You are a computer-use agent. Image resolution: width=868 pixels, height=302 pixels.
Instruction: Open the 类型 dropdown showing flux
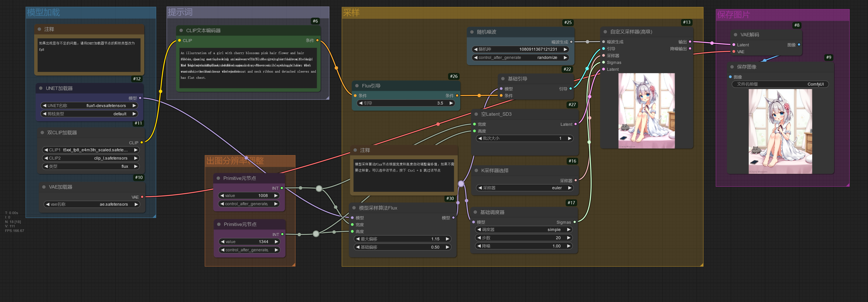tap(90, 166)
